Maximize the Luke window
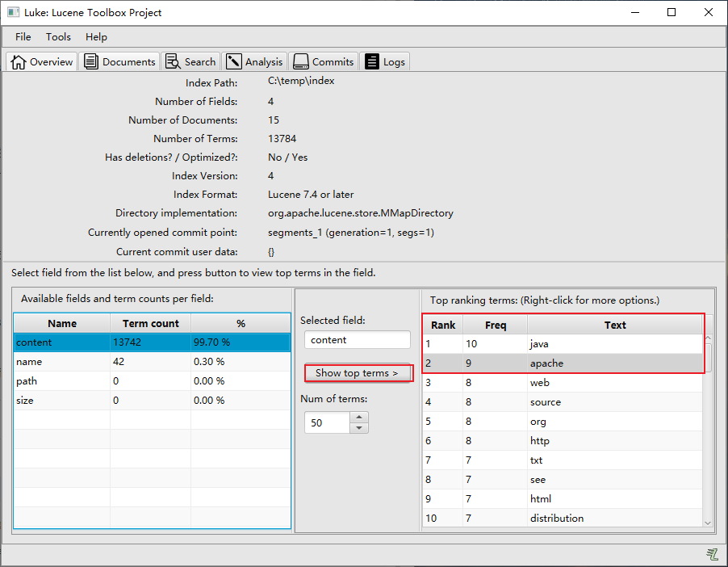Image resolution: width=728 pixels, height=567 pixels. click(x=672, y=12)
